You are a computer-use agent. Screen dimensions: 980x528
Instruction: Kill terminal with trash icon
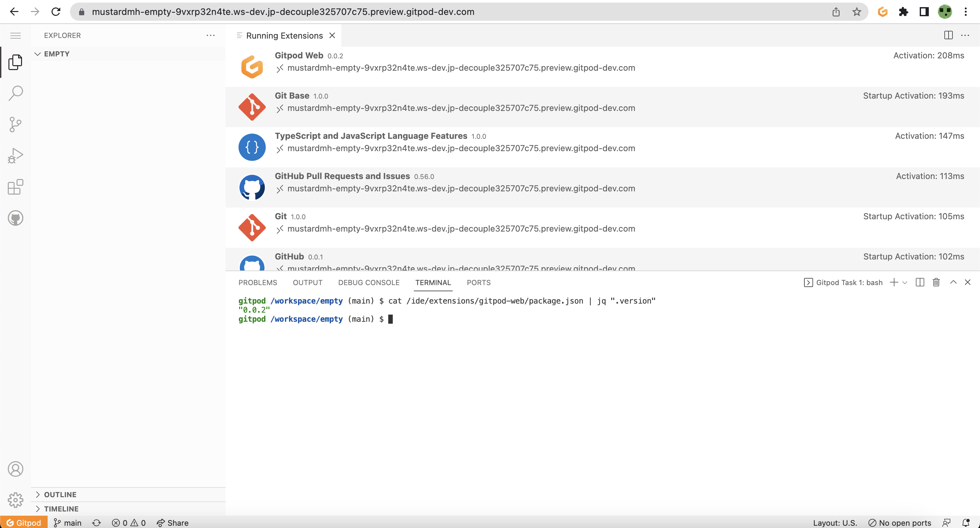coord(936,282)
